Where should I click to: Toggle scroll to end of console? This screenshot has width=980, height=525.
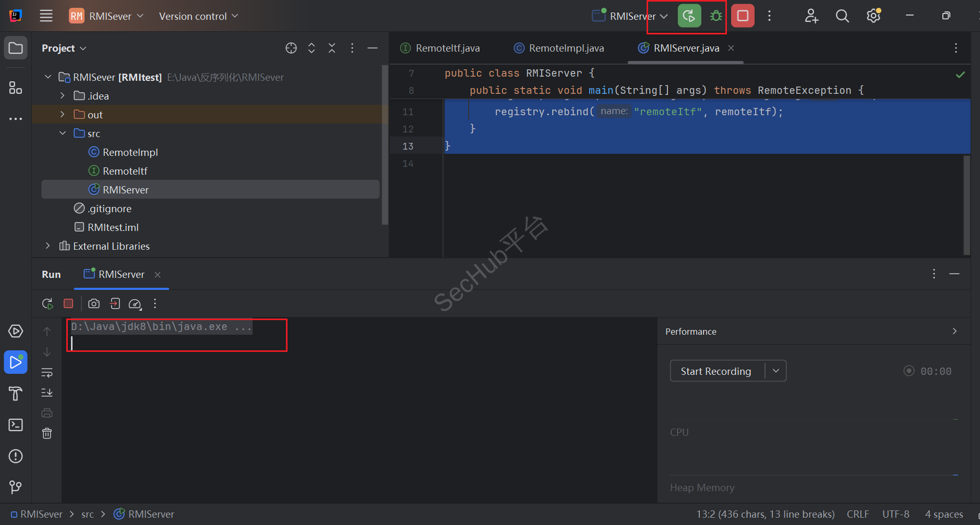tap(47, 393)
